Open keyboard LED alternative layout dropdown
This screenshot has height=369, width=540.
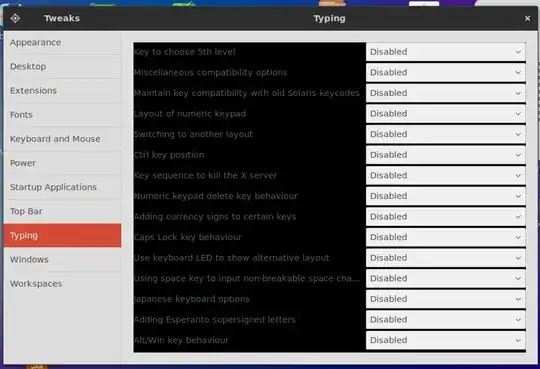click(446, 258)
